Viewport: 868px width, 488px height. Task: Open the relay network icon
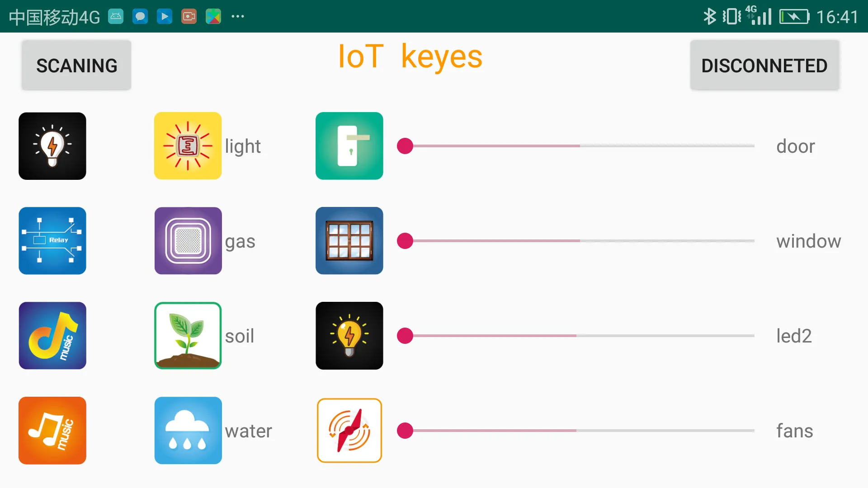coord(52,241)
